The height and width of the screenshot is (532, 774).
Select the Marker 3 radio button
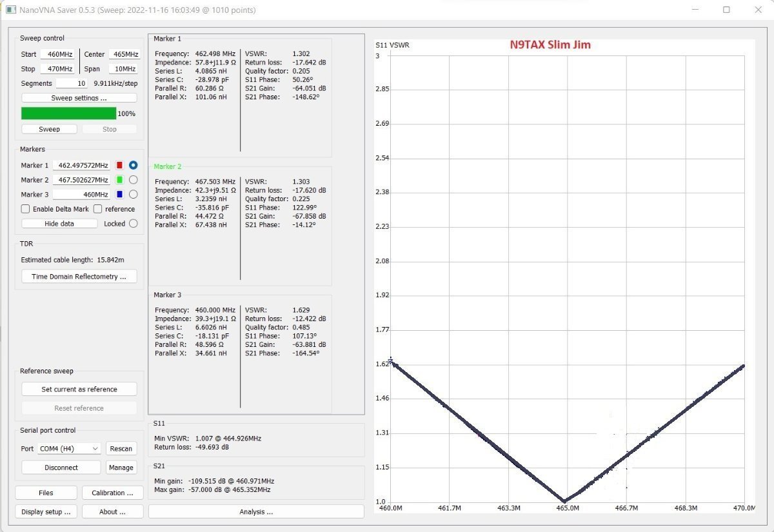(x=134, y=194)
